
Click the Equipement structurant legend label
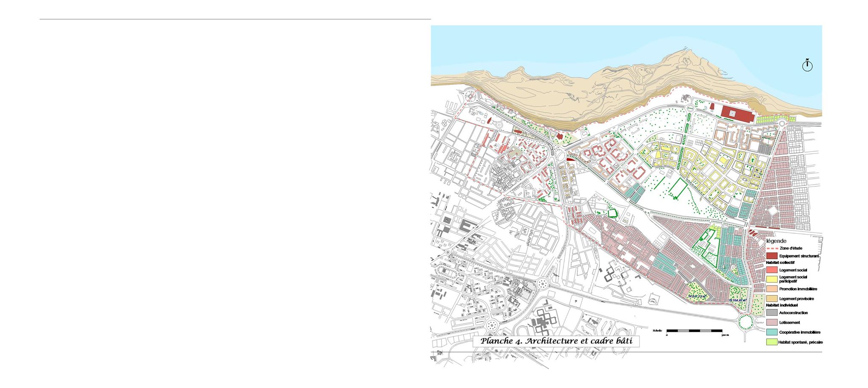tap(799, 256)
